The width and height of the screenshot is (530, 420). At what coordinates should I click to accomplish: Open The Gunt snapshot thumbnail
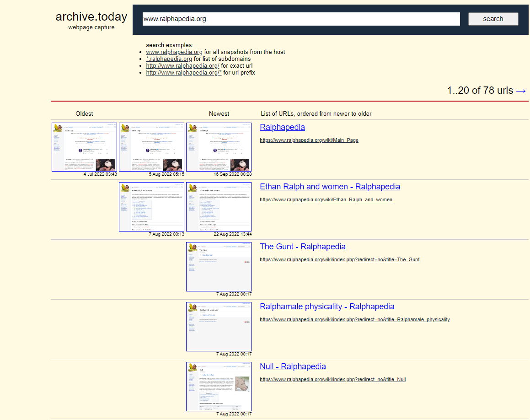[219, 267]
